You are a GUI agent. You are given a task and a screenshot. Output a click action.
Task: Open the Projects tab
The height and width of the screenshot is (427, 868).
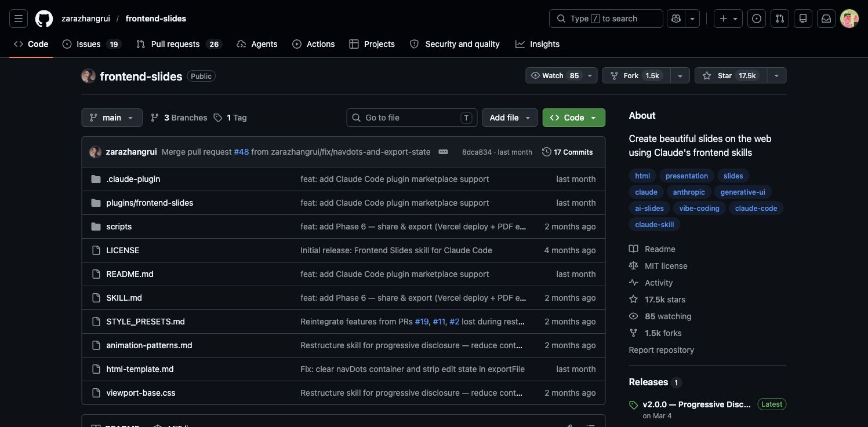(372, 44)
